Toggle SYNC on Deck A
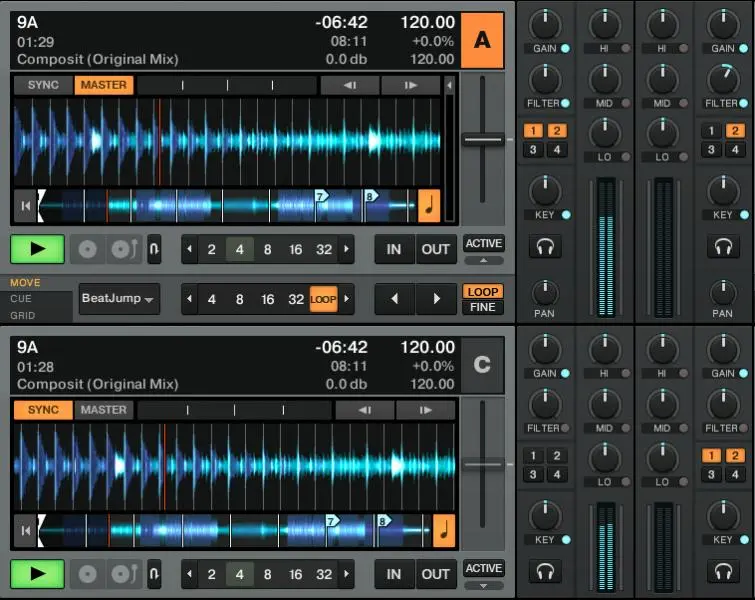The width and height of the screenshot is (755, 600). tap(43, 85)
